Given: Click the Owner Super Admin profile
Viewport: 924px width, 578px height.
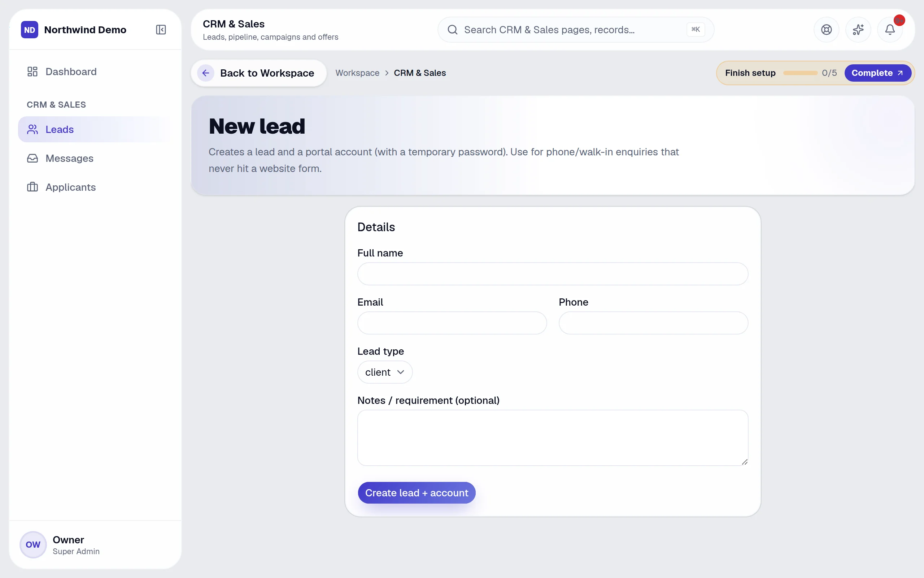Looking at the screenshot, I should pyautogui.click(x=95, y=544).
